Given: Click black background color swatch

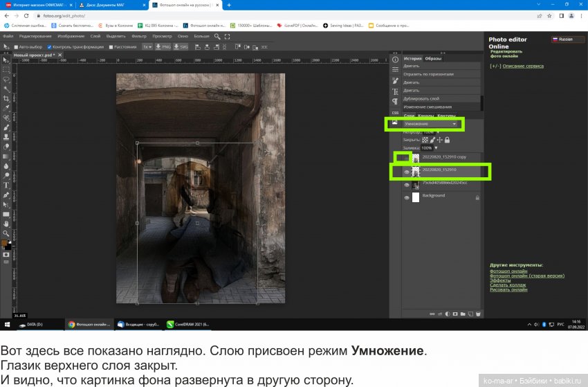Looking at the screenshot, I should pyautogui.click(x=9, y=247).
